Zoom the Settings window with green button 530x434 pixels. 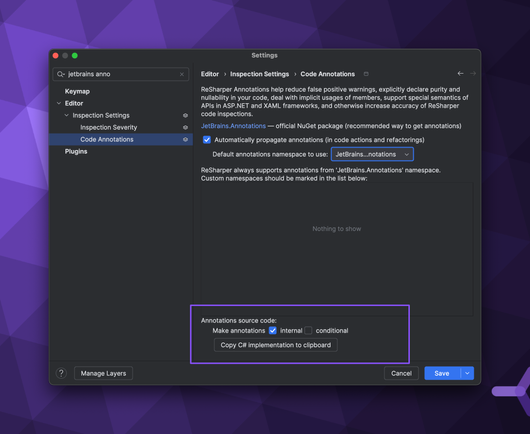coord(75,55)
